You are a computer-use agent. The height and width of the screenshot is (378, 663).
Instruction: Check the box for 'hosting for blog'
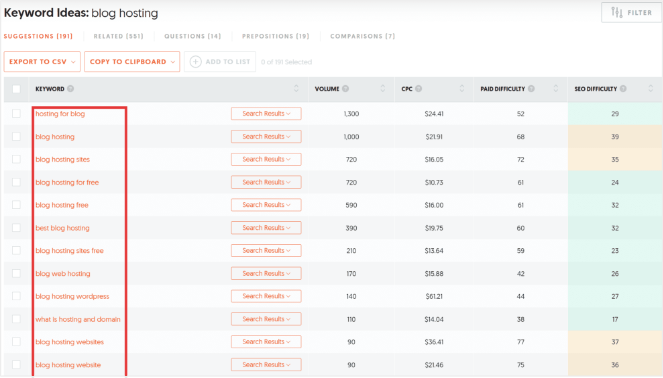16,113
